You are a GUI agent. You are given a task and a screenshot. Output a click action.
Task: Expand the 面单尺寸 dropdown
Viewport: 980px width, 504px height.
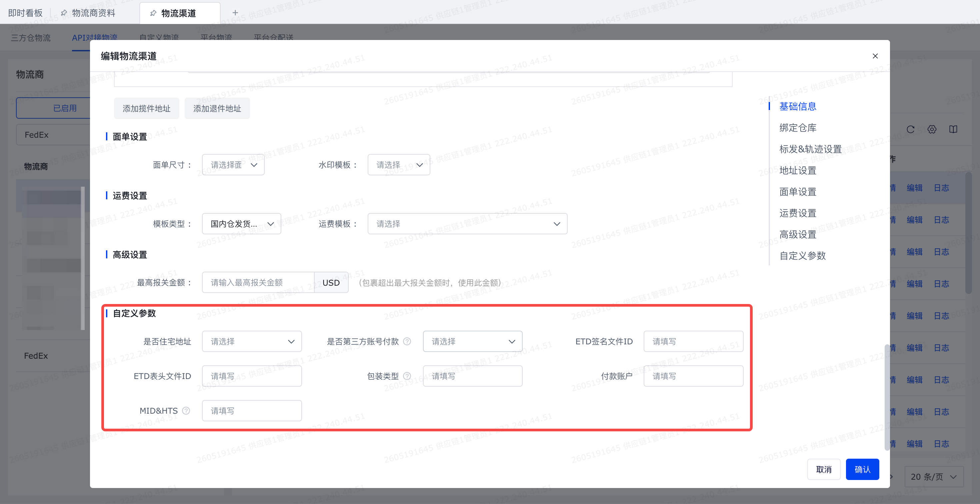click(x=233, y=165)
